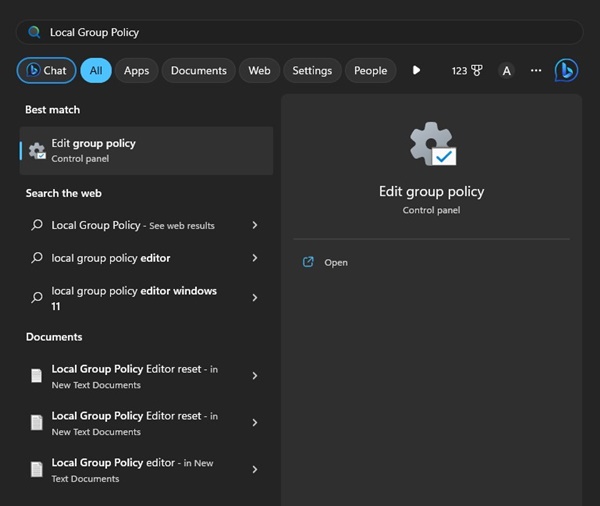Expand chevron for editor windows 11 suggestion
Image resolution: width=600 pixels, height=506 pixels.
click(x=255, y=298)
